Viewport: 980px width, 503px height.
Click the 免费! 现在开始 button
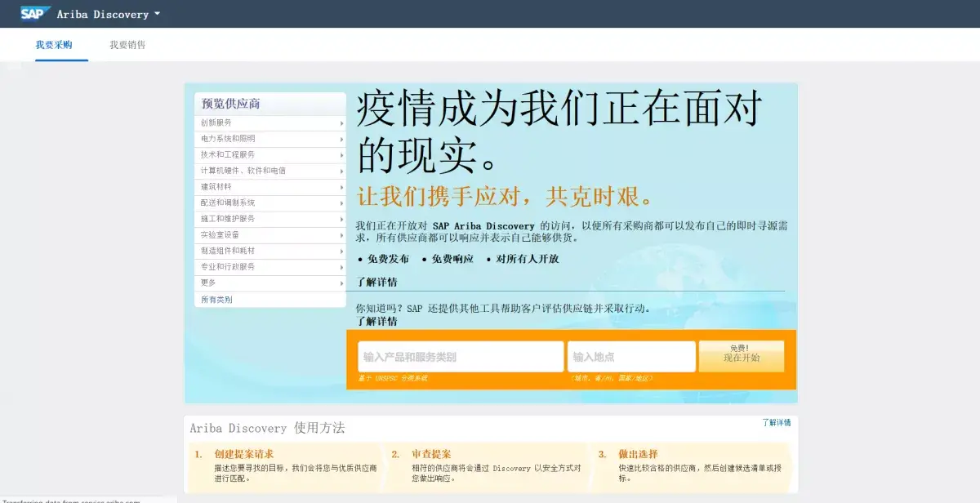[742, 356]
